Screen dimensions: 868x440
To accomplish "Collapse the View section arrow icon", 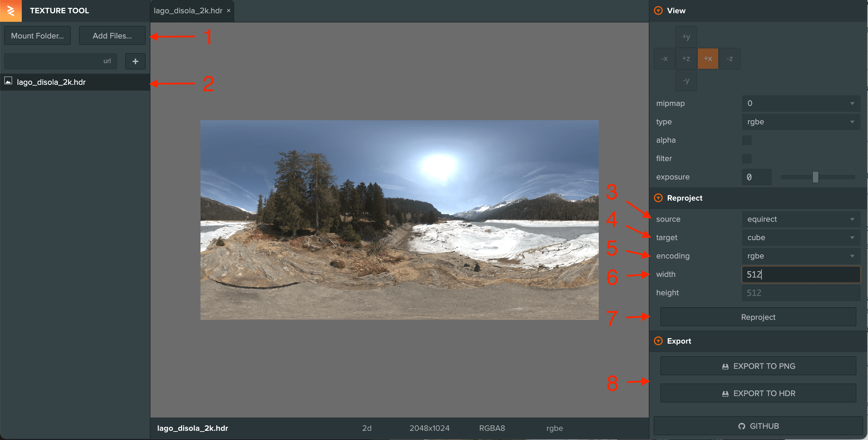I will [x=658, y=11].
